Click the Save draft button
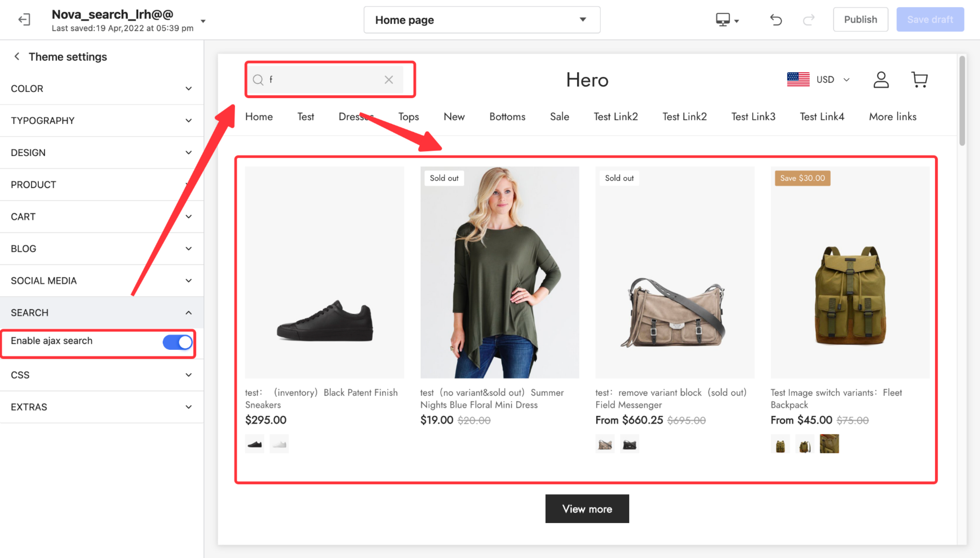Screen dimensions: 980x558 930,19
